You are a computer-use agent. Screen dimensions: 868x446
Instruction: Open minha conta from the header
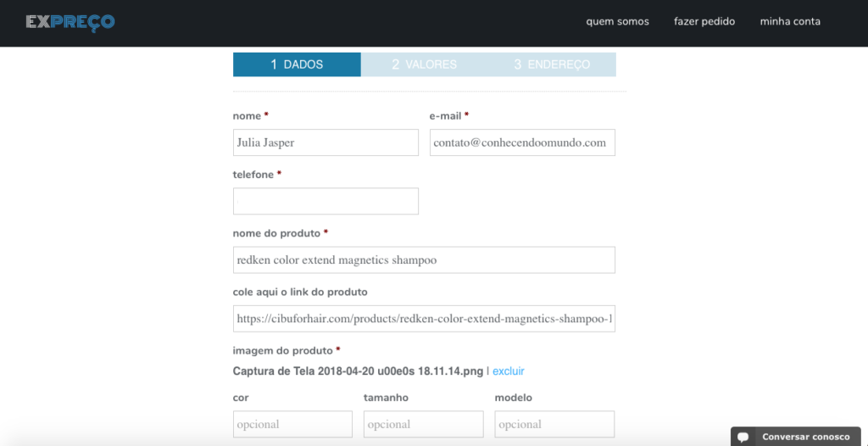(790, 21)
